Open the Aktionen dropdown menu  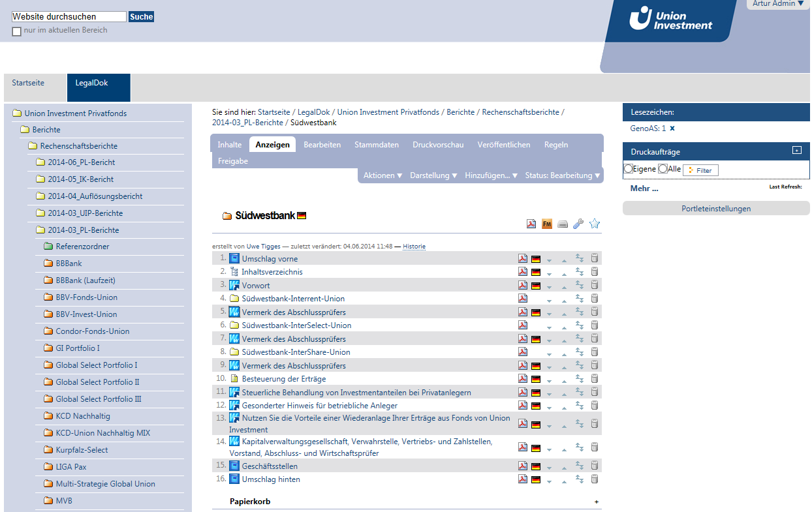[383, 175]
